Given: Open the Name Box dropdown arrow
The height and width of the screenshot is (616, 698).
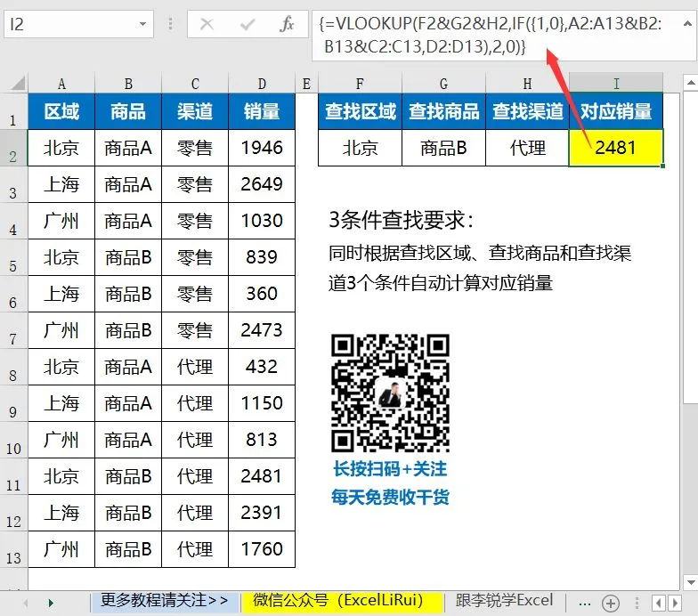Looking at the screenshot, I should (x=142, y=24).
